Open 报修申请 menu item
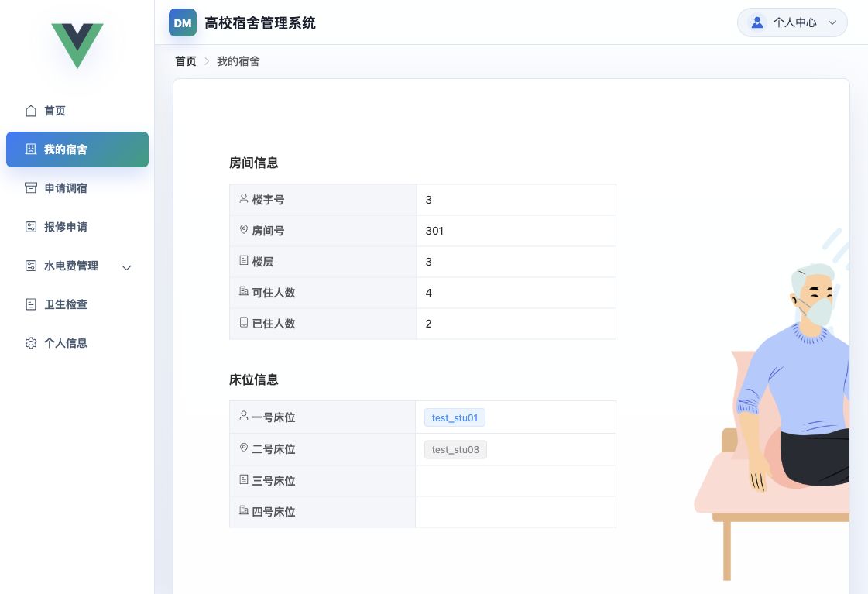 [x=77, y=227]
